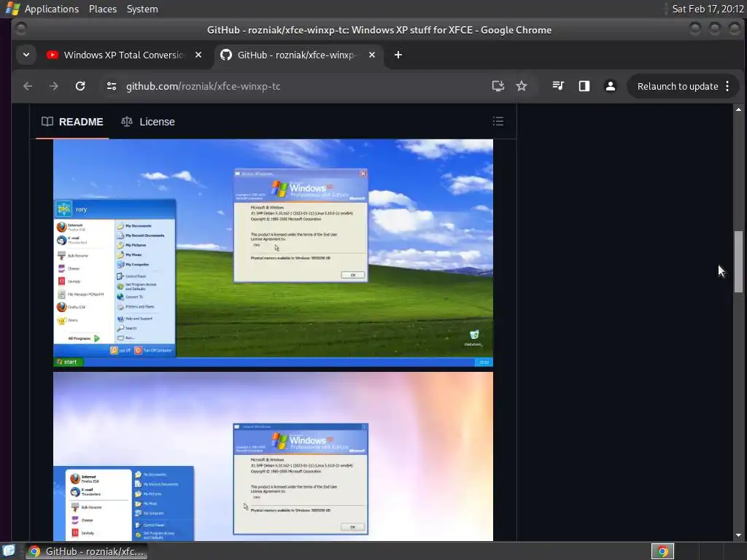Viewport: 747px width, 560px height.
Task: Select the GitHub Chrome taskbar window button
Action: click(86, 551)
